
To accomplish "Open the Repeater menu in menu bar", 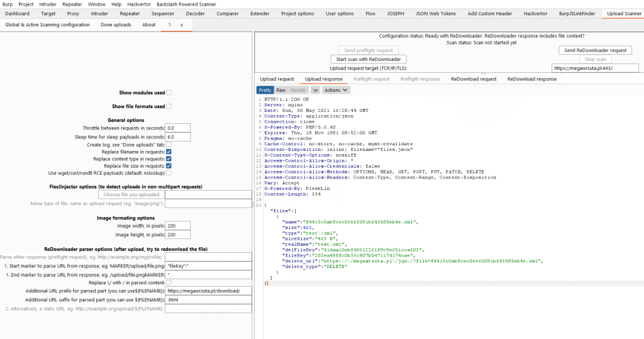I will [x=72, y=4].
